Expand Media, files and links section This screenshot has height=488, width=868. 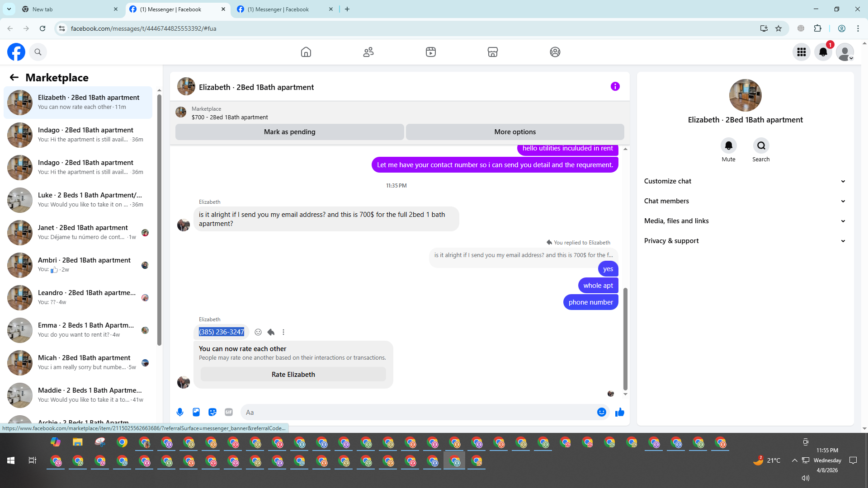745,221
